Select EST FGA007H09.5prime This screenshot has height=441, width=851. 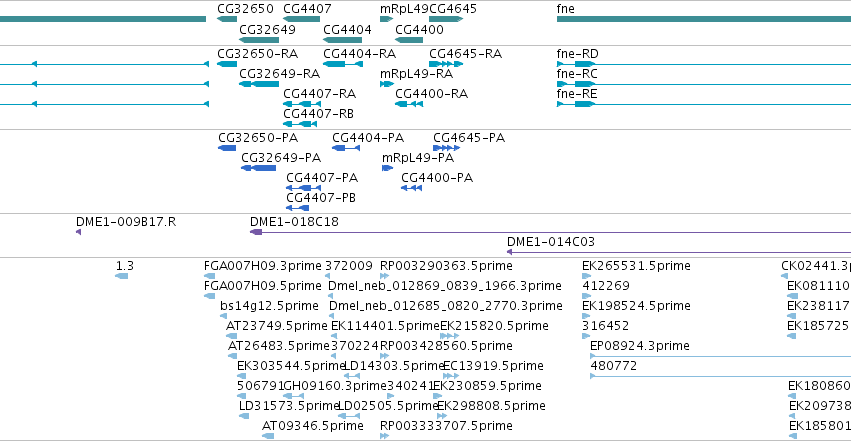tap(263, 286)
